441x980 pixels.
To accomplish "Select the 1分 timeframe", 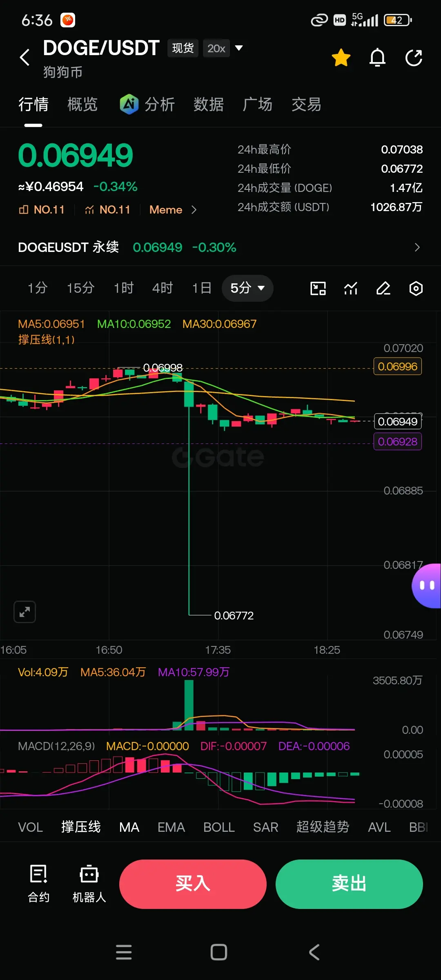I will pyautogui.click(x=38, y=288).
